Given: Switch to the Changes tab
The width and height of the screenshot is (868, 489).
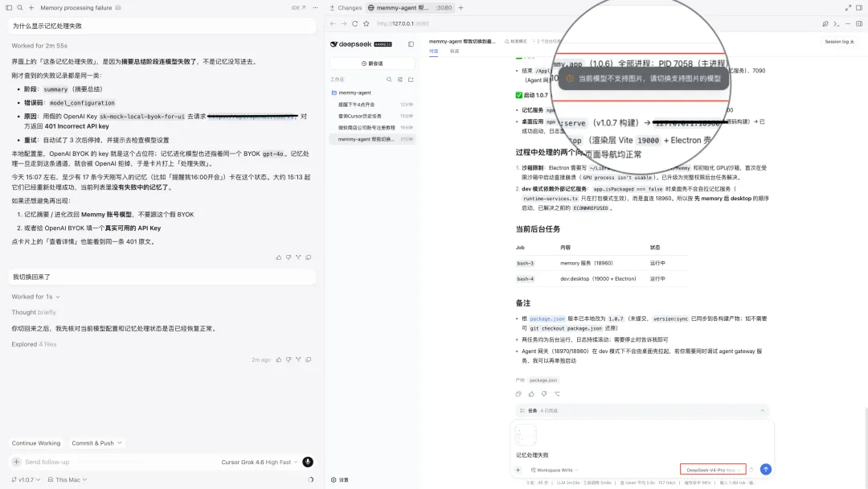Looking at the screenshot, I should pos(346,8).
